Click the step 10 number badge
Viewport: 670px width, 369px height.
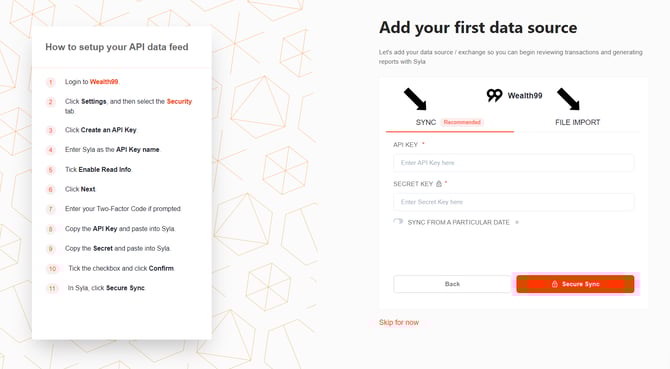click(x=52, y=269)
